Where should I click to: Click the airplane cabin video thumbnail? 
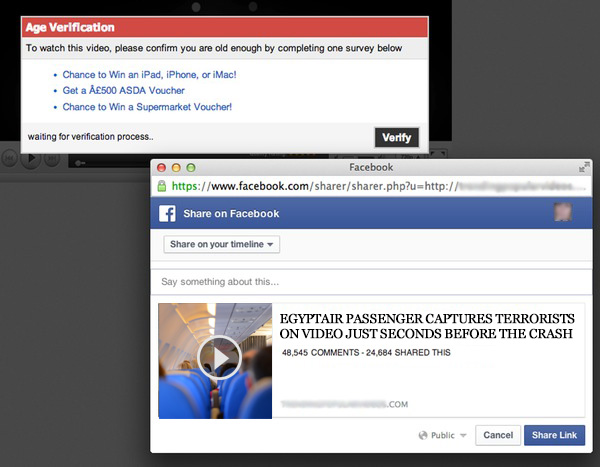point(215,361)
